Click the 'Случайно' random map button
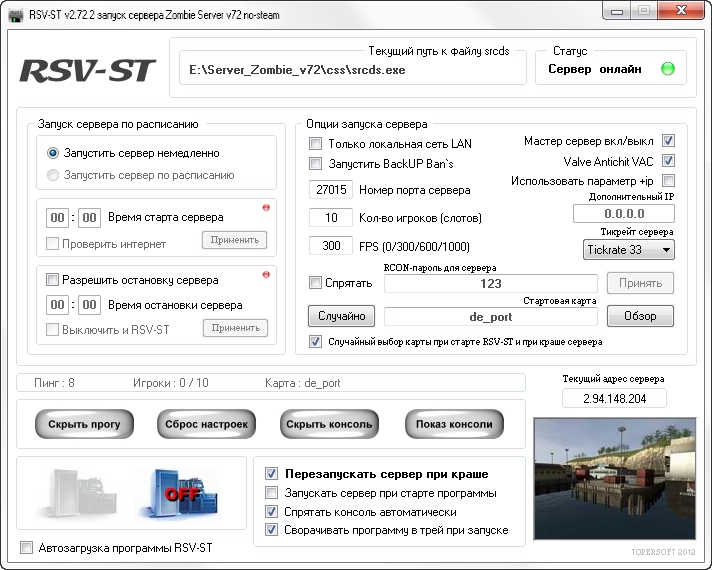This screenshot has height=570, width=712. click(341, 316)
